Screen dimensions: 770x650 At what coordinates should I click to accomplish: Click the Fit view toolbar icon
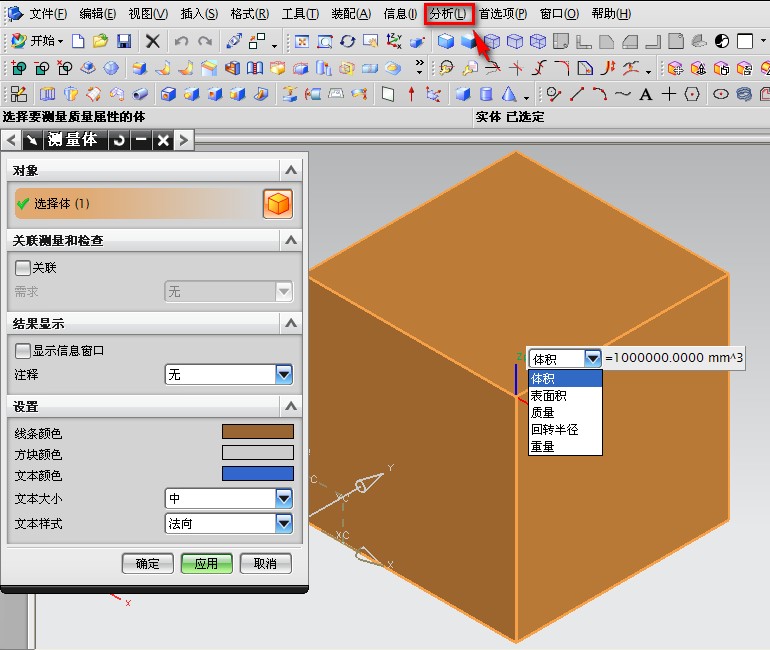click(302, 42)
